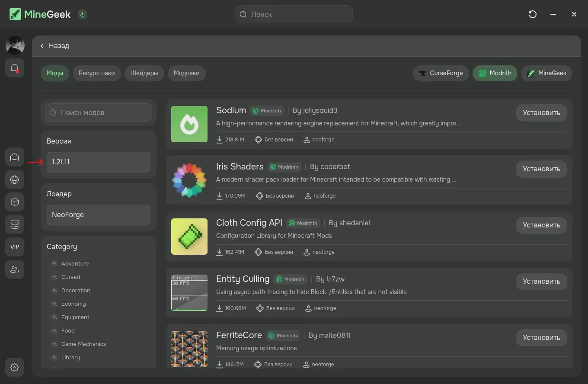Image resolution: width=588 pixels, height=384 pixels.
Task: Install the Sodium mod
Action: (541, 113)
